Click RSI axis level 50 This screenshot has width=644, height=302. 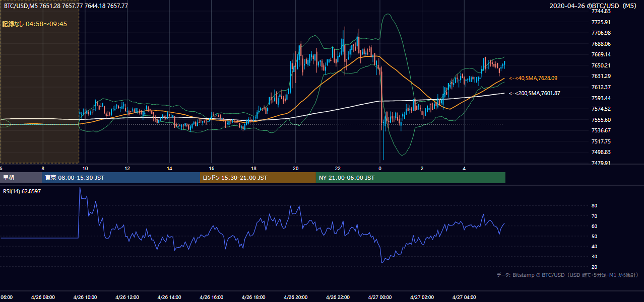(594, 236)
